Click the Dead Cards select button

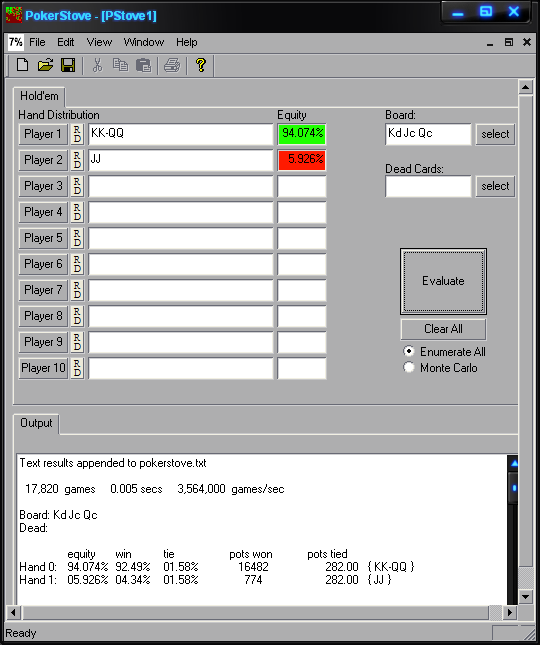click(495, 186)
